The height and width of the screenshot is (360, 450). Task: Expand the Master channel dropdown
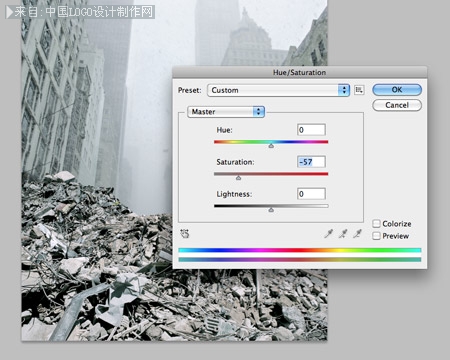tap(226, 112)
